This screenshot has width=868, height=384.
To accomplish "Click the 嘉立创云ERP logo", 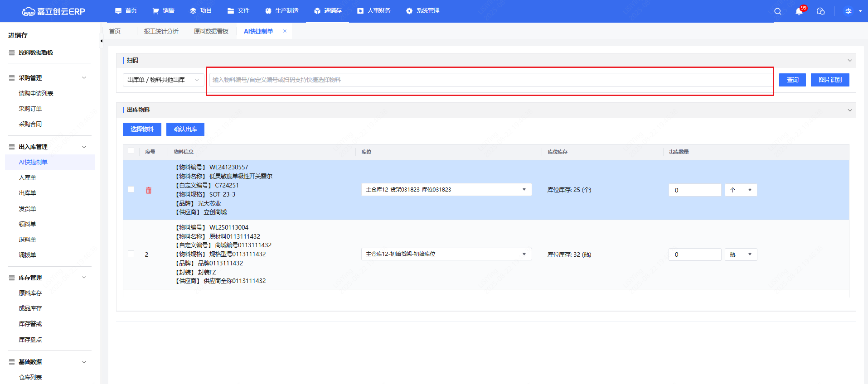I will [x=53, y=11].
